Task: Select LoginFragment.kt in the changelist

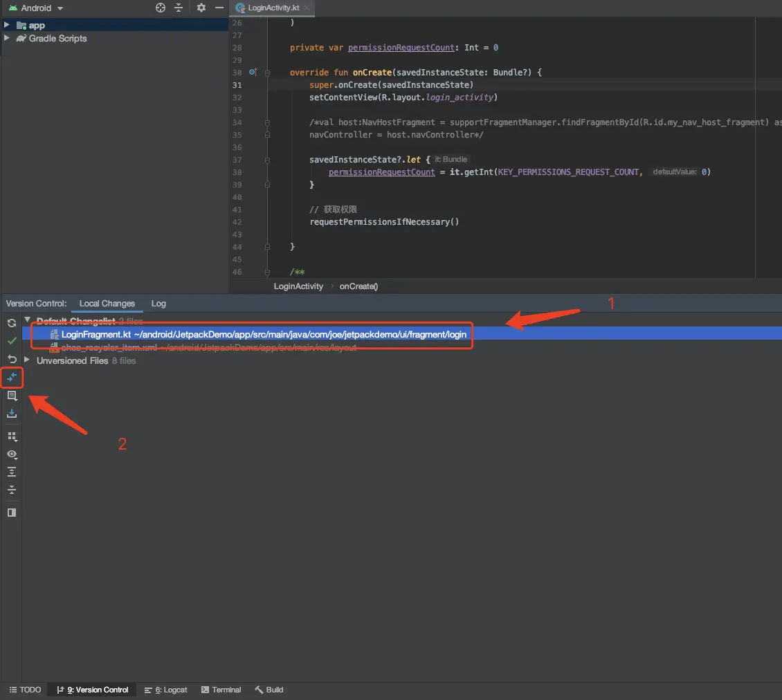Action: (402, 335)
